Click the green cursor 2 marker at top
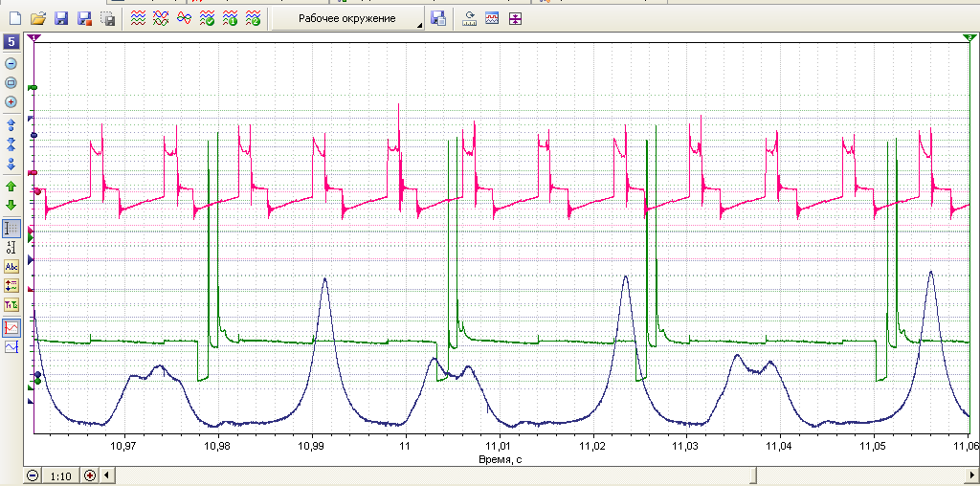The height and width of the screenshot is (486, 980). click(x=969, y=38)
